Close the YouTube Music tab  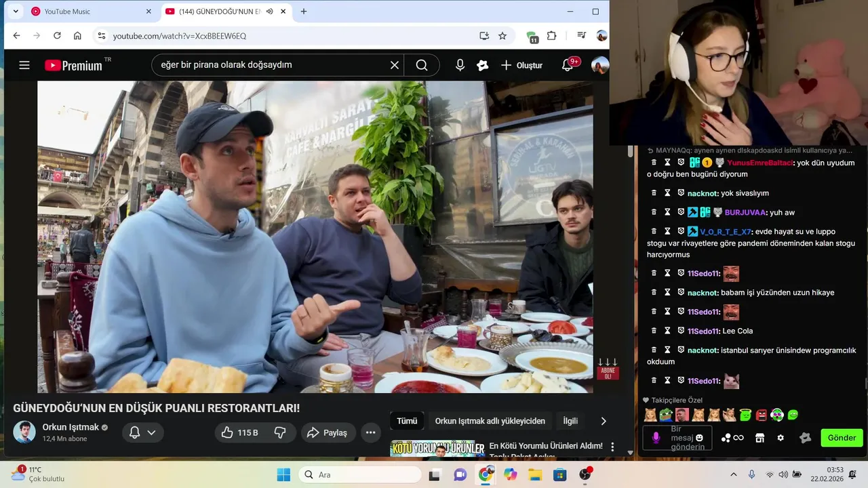[x=149, y=12]
